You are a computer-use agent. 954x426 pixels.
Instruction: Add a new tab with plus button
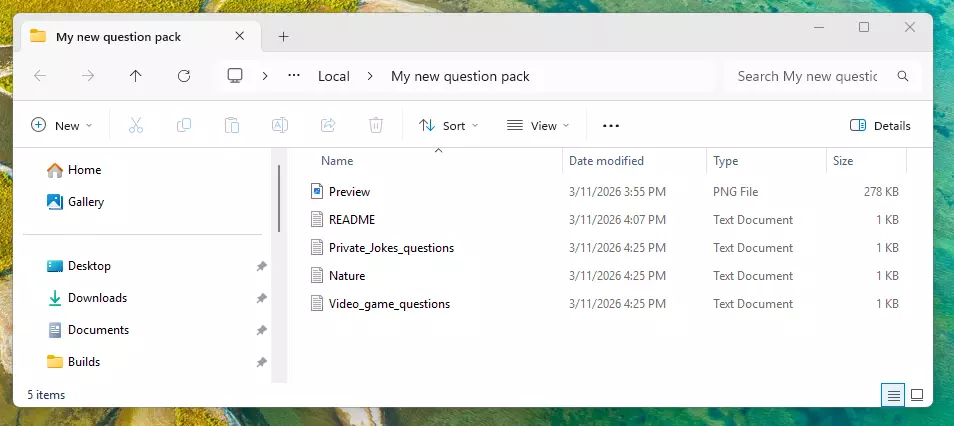pos(283,37)
